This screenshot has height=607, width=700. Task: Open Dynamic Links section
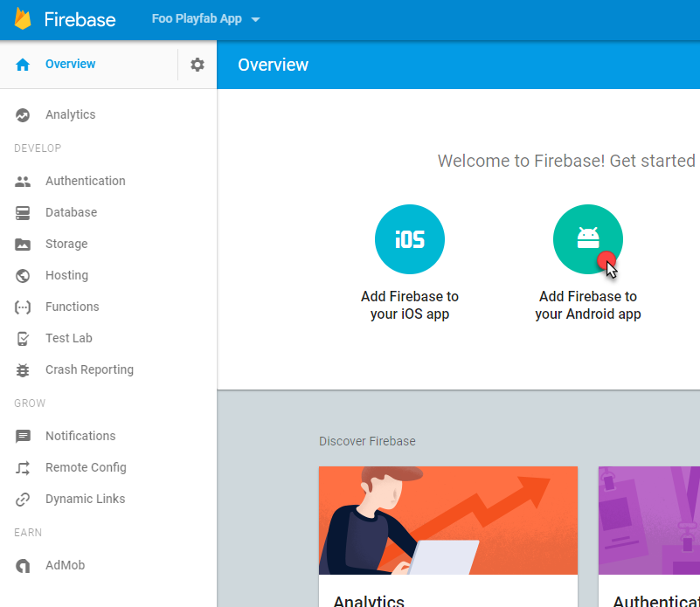[x=86, y=499]
